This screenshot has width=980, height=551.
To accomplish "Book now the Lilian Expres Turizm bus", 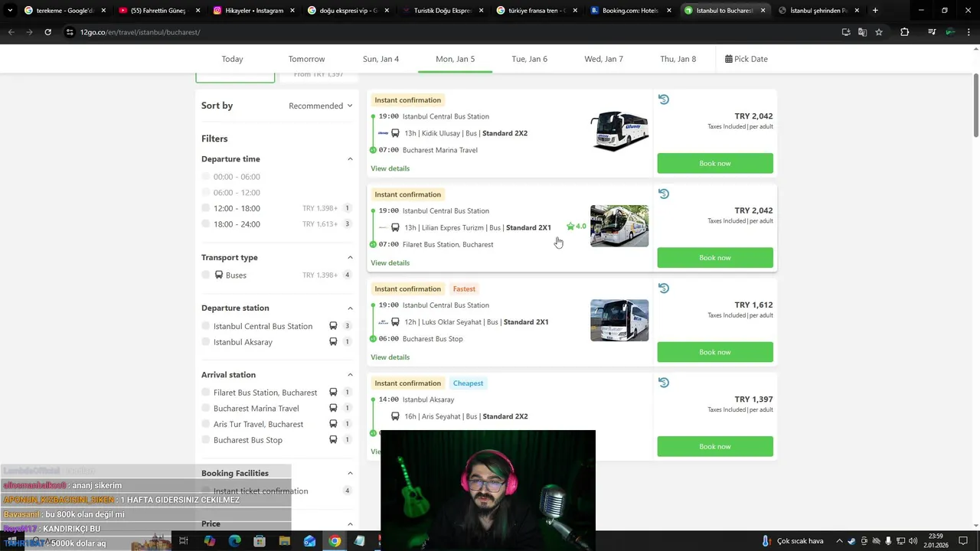I will click(x=715, y=258).
